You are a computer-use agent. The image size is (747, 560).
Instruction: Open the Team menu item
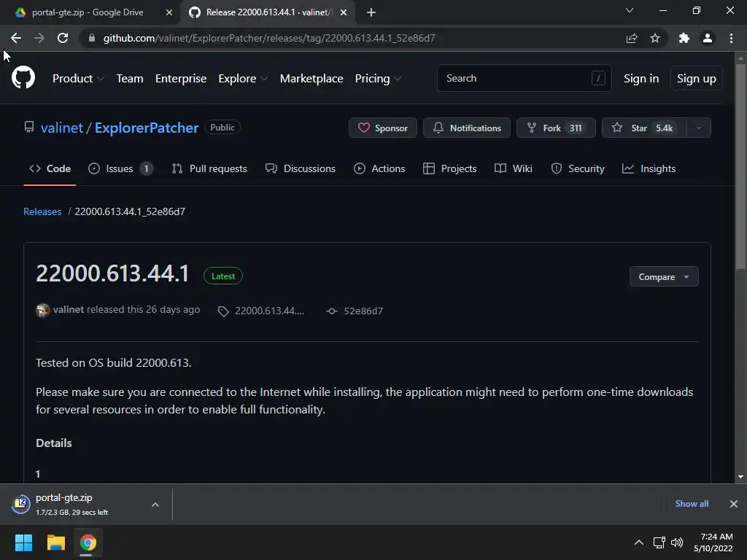(x=130, y=79)
